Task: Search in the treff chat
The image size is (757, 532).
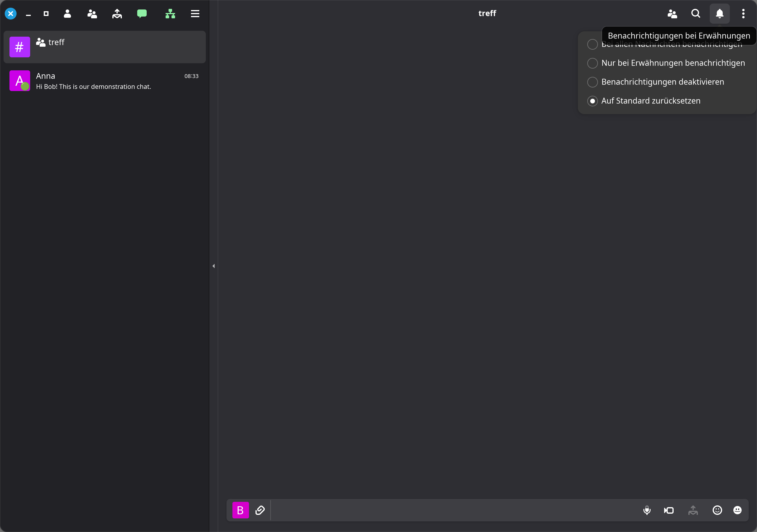Action: point(696,14)
